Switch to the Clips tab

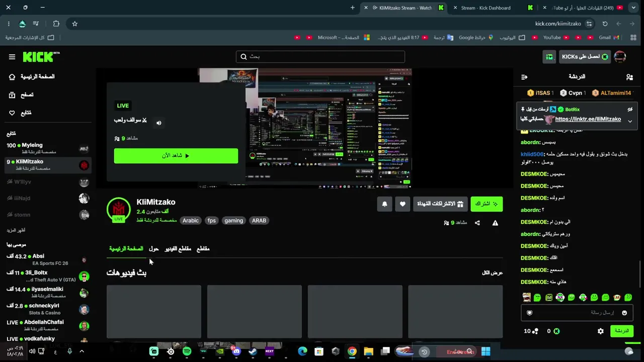click(x=203, y=249)
